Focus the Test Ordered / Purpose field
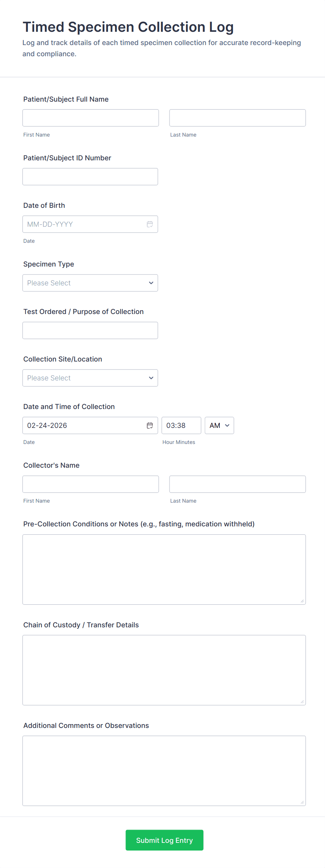 pos(90,330)
